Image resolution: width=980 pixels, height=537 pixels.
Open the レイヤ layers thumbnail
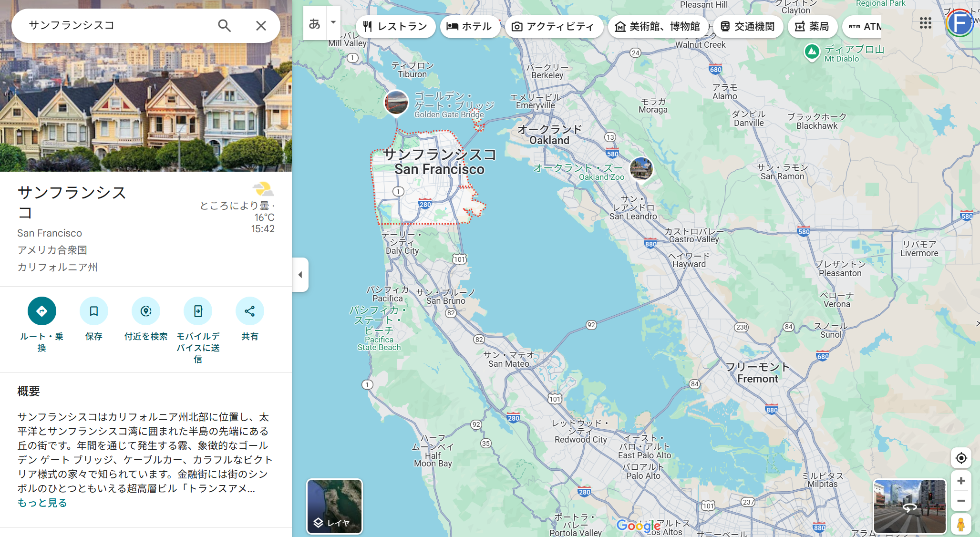point(334,506)
